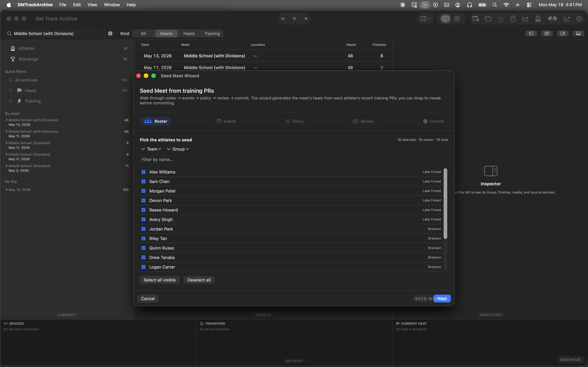Click the pulse activity icon in toolbar
The height and width of the screenshot is (367, 588).
pyautogui.click(x=306, y=19)
